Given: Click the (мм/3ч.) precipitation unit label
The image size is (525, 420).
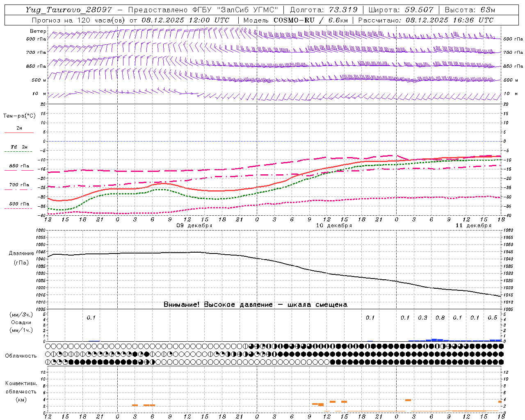Looking at the screenshot, I should click(21, 315).
